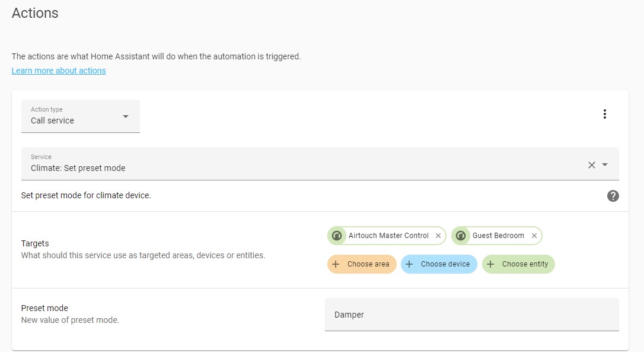Viewport: 644px width, 352px height.
Task: Click the help question mark icon
Action: pos(613,196)
